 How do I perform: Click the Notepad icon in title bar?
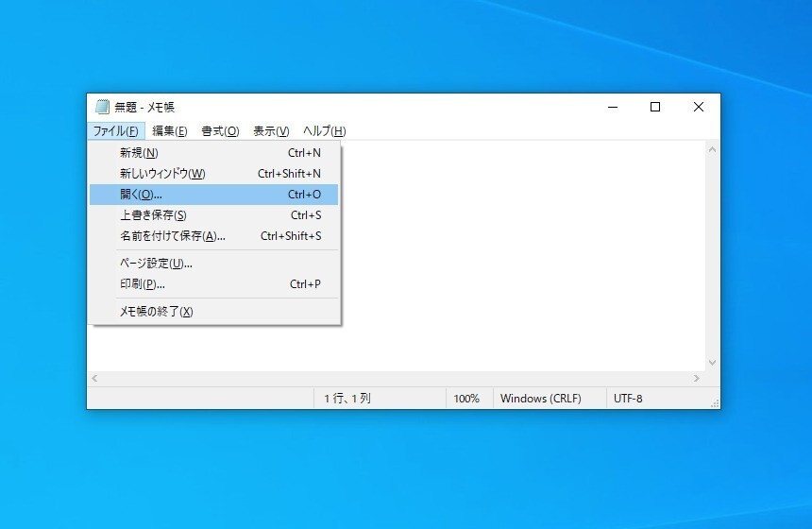[x=102, y=107]
